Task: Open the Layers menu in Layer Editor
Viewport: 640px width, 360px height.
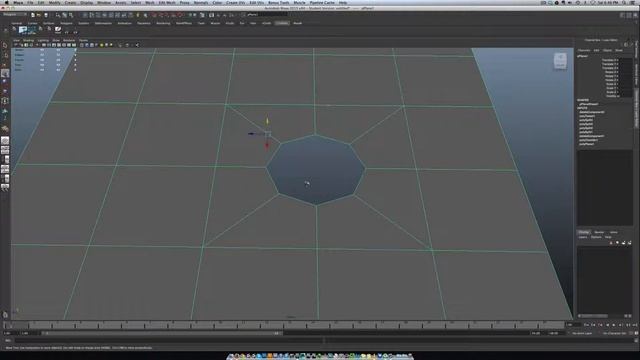Action: coord(582,237)
